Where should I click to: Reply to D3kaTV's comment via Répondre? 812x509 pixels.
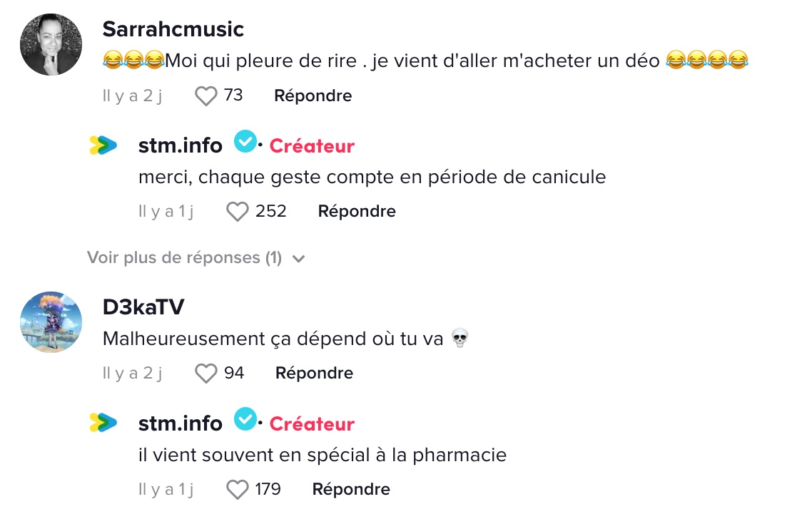315,373
